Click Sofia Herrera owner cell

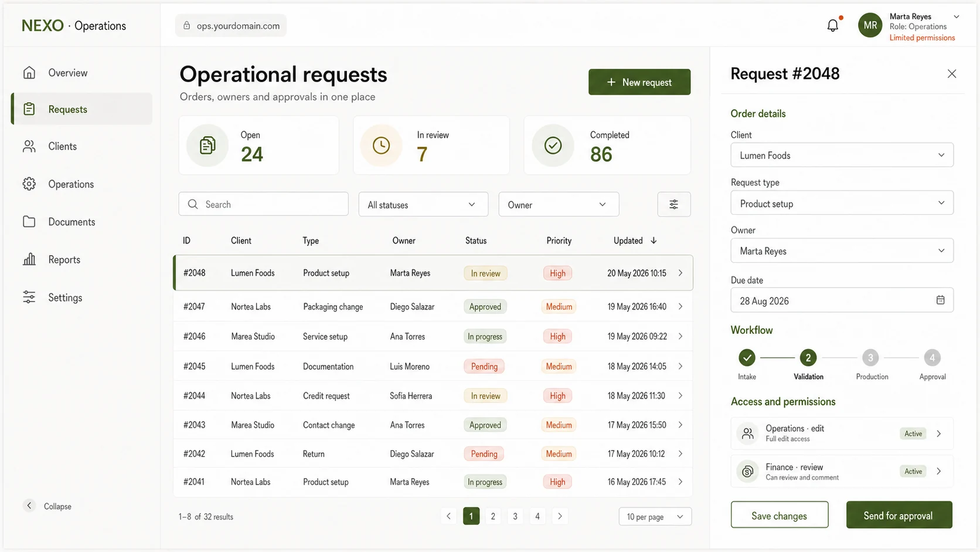[x=411, y=396]
